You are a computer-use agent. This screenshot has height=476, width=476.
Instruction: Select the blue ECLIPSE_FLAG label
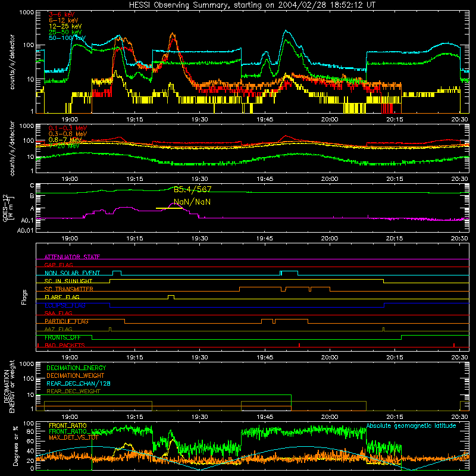65,305
